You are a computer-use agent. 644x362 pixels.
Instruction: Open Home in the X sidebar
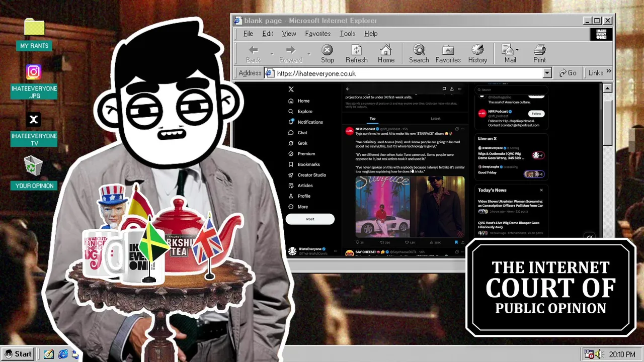[x=299, y=101]
